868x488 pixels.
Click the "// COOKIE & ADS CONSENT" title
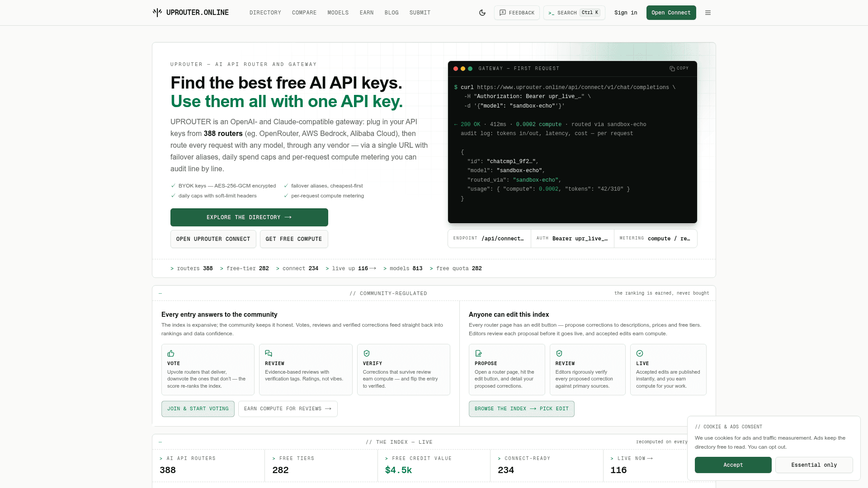(x=729, y=427)
